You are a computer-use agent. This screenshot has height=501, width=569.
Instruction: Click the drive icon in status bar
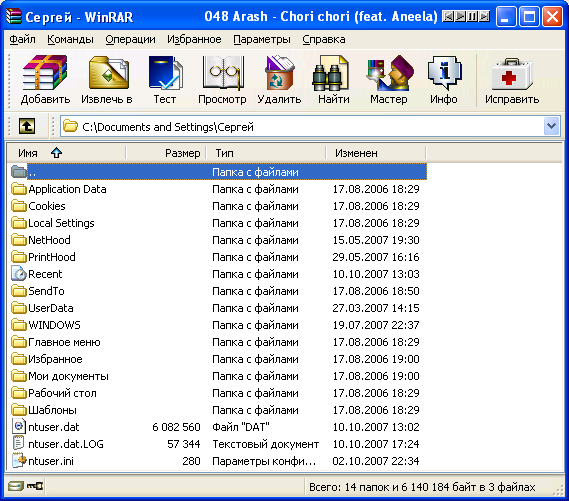click(x=16, y=486)
